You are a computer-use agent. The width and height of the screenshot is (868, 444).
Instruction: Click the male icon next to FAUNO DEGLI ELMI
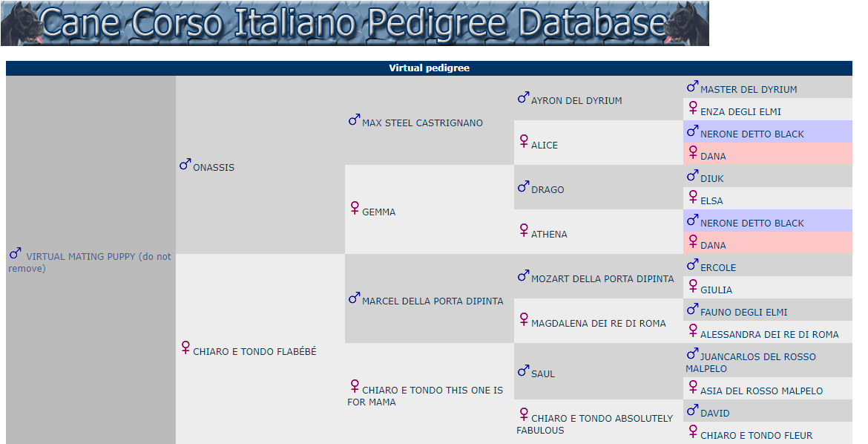coord(692,310)
